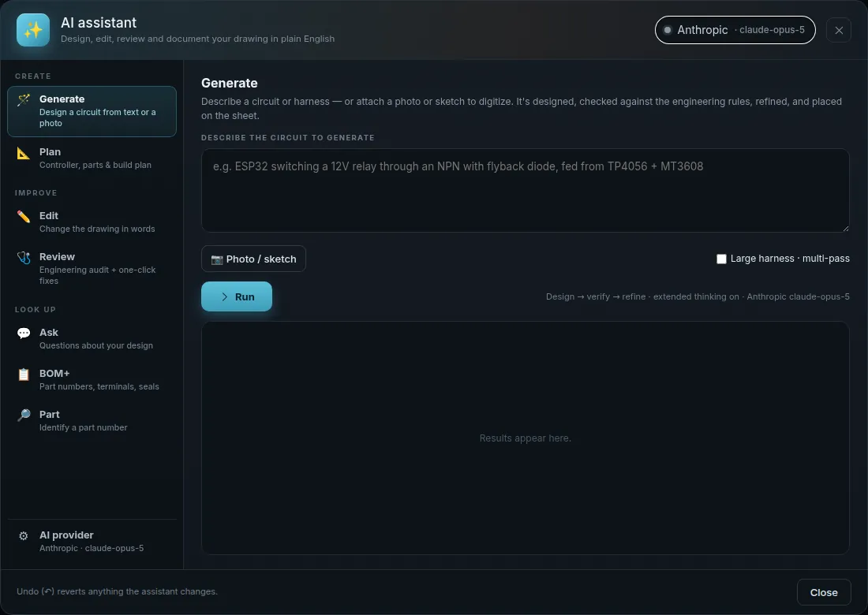868x615 pixels.
Task: Enable Large harness multi-pass checkbox
Action: (x=721, y=259)
